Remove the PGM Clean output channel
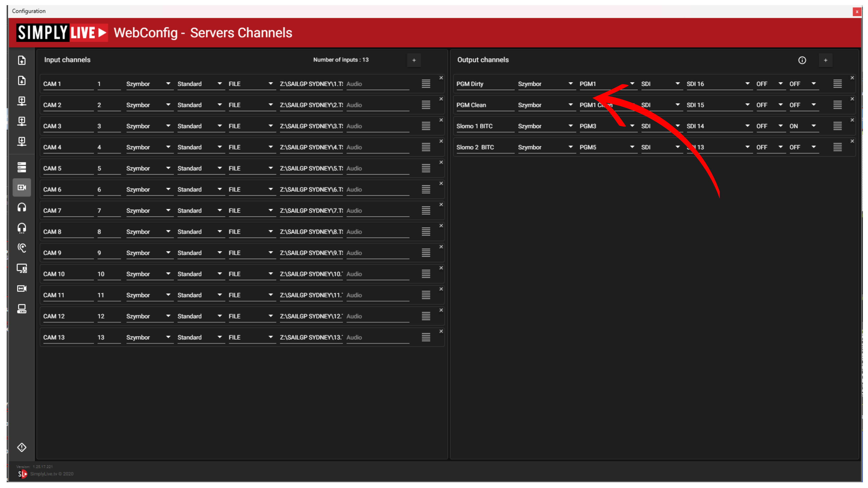This screenshot has height=488, width=868. tap(852, 99)
